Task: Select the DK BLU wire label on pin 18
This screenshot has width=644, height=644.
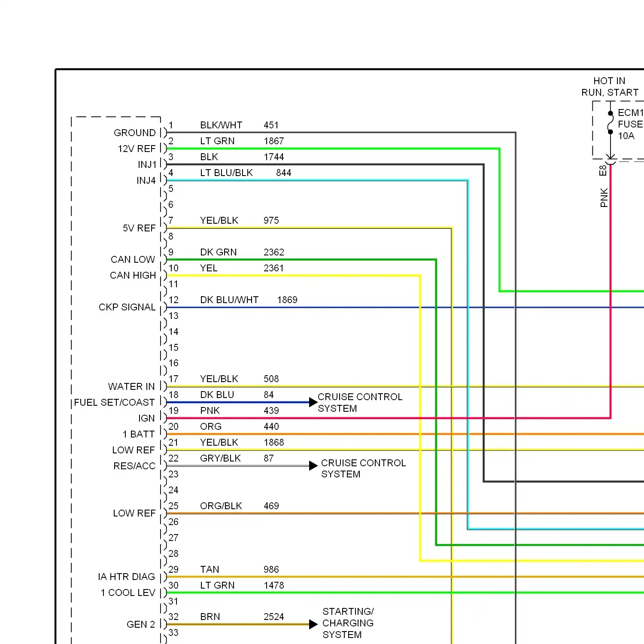Action: 217,395
